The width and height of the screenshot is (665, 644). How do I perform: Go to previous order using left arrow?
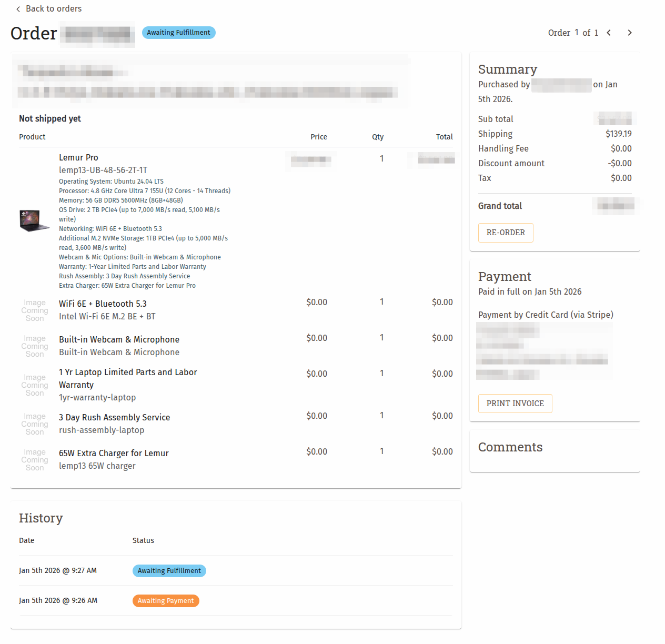coord(609,32)
